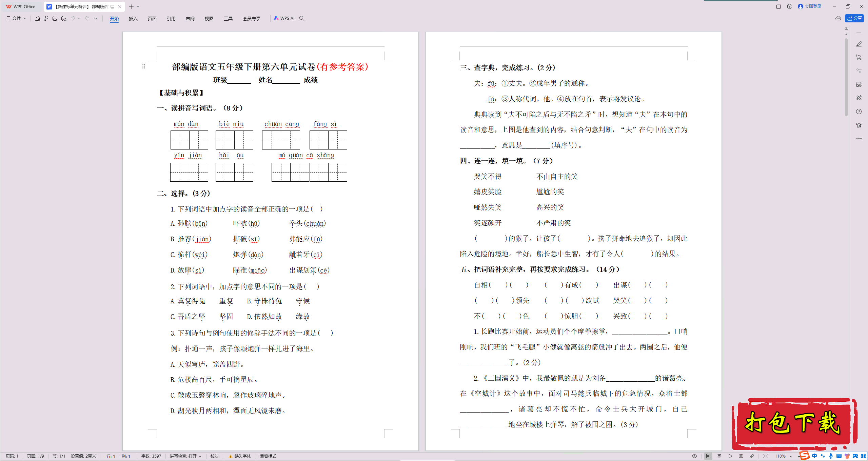Image resolution: width=868 pixels, height=461 pixels.
Task: Expand the undo history dropdown arrow
Action: [79, 18]
